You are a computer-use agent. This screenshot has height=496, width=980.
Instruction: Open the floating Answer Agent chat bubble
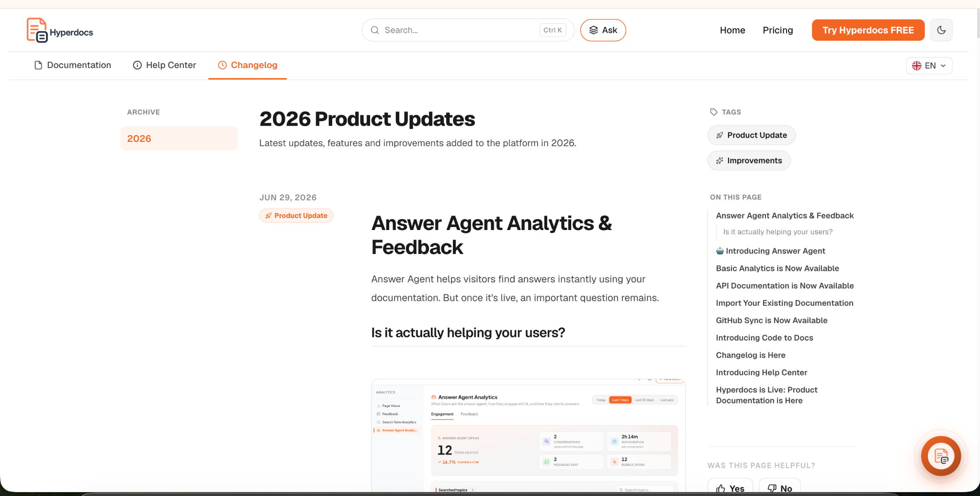pyautogui.click(x=941, y=456)
